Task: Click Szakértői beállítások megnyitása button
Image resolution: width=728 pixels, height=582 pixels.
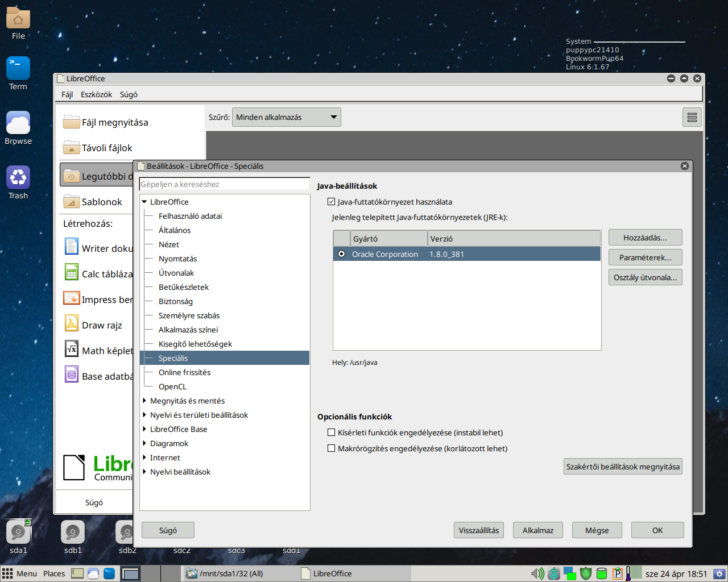Action: coord(623,467)
